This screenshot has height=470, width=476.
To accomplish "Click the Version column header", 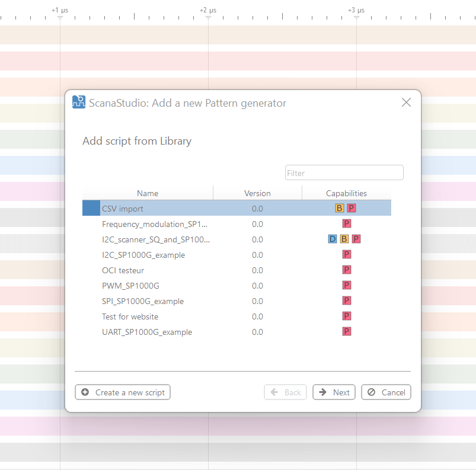I will (x=257, y=193).
